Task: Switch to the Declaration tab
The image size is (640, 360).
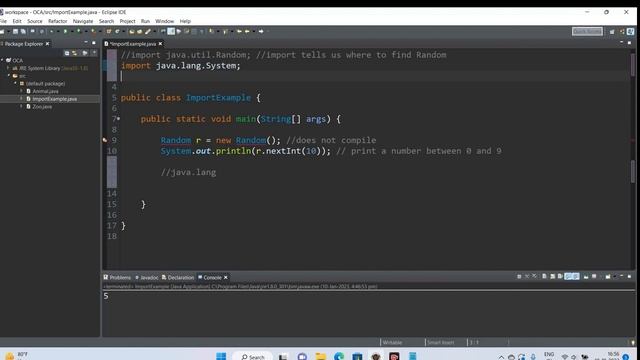Action: 178,278
